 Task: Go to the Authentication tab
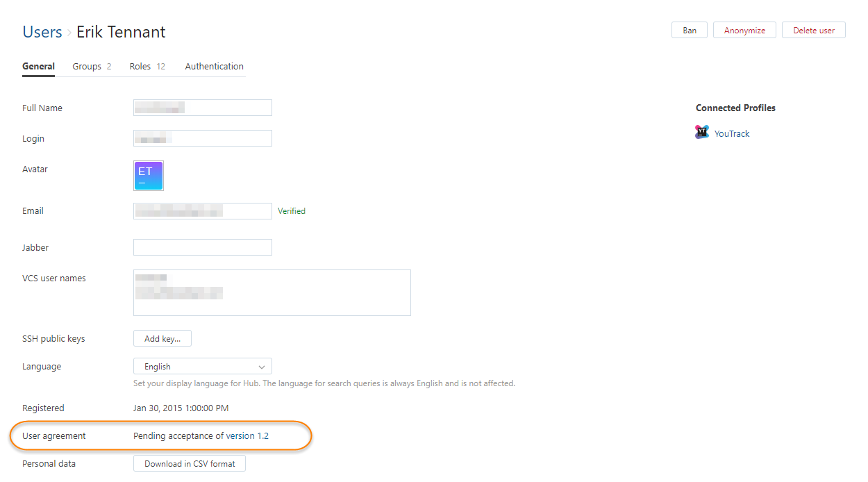tap(214, 67)
